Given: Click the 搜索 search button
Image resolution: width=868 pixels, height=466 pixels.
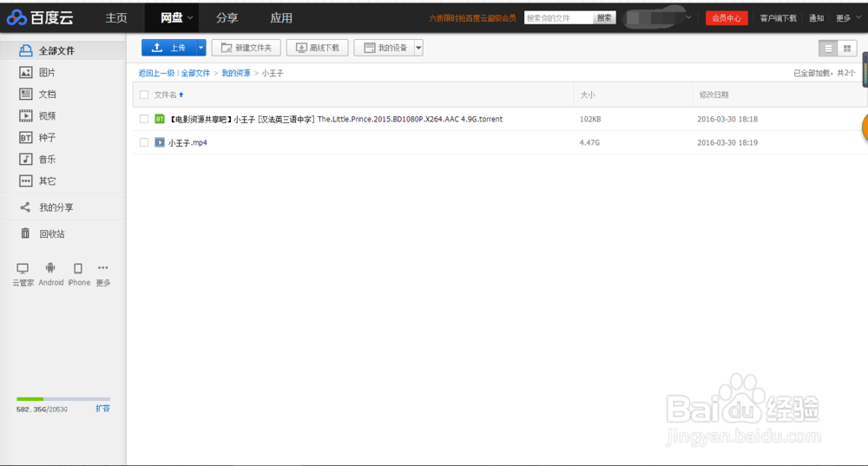Looking at the screenshot, I should click(604, 18).
